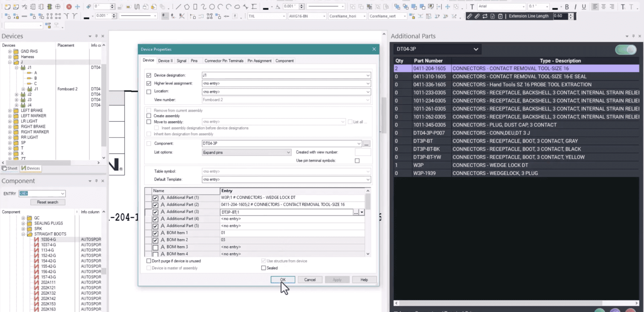Click the Cancel button
The width and height of the screenshot is (644, 312).
point(310,280)
